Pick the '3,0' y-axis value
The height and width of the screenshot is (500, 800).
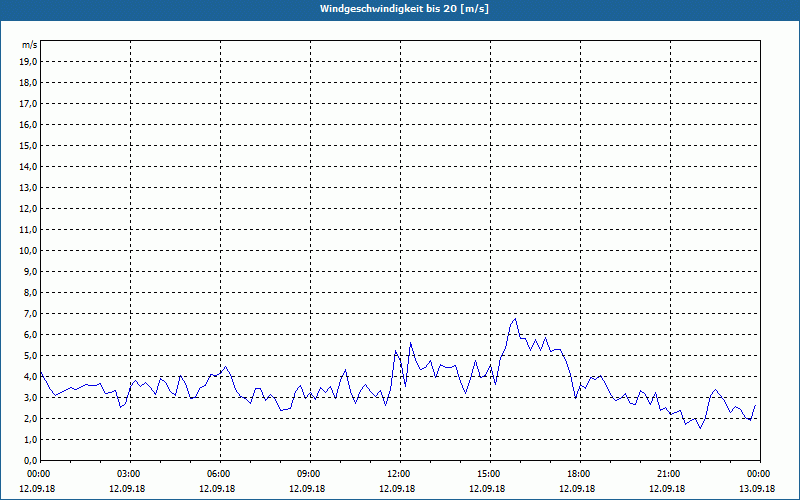click(x=31, y=397)
